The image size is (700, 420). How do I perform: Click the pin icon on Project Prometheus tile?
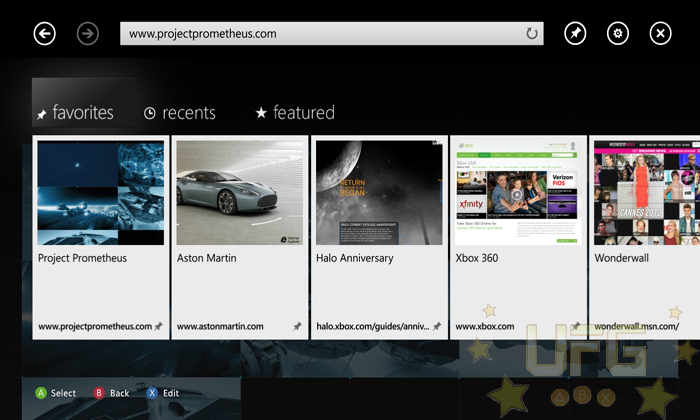click(x=158, y=326)
